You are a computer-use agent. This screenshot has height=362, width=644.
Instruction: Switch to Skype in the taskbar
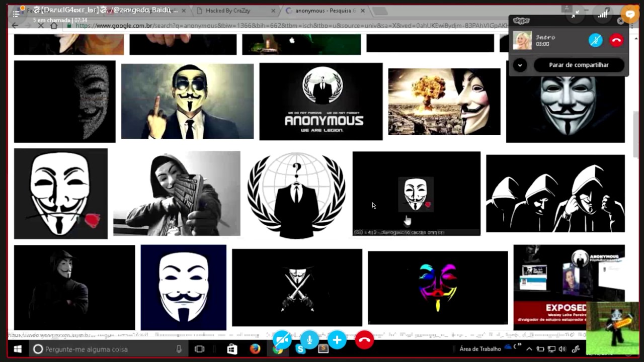click(301, 349)
